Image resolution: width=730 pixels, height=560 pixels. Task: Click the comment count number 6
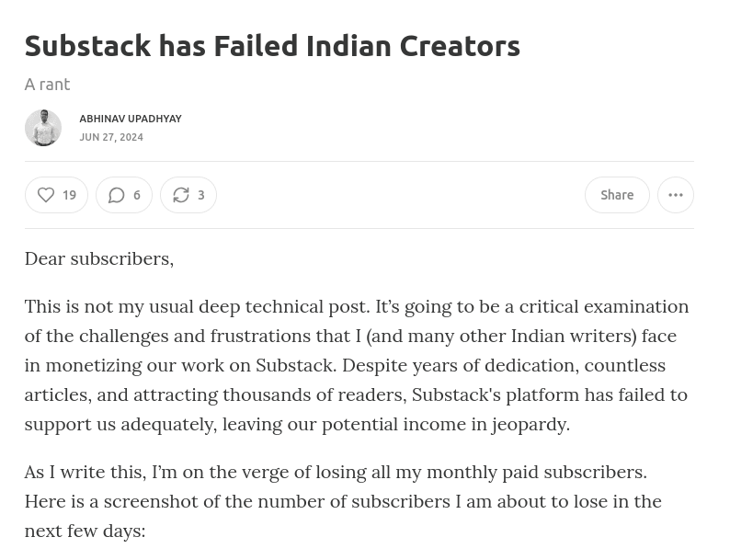click(x=137, y=195)
